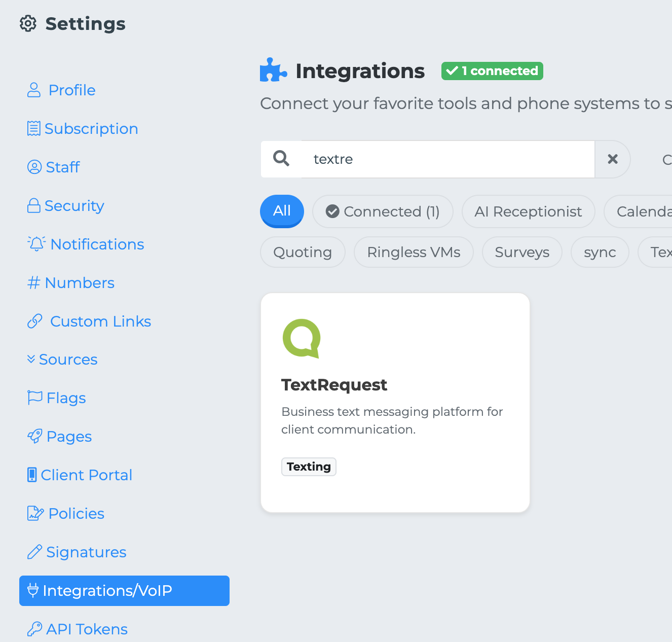Click the Notifications bell icon
Viewport: 672px width, 642px height.
(36, 244)
